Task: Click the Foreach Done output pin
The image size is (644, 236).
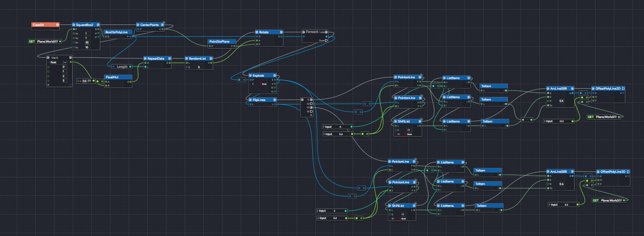Action: click(326, 41)
